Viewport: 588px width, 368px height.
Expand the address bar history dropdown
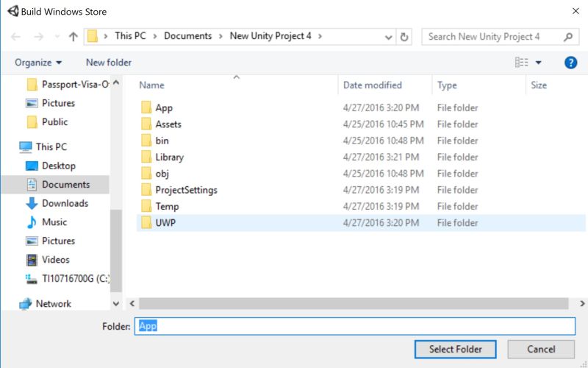(x=389, y=37)
